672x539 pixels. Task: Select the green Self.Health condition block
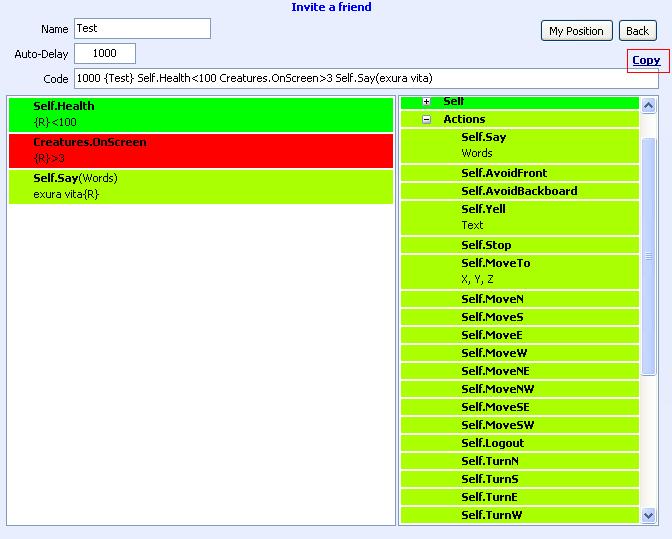[201, 114]
